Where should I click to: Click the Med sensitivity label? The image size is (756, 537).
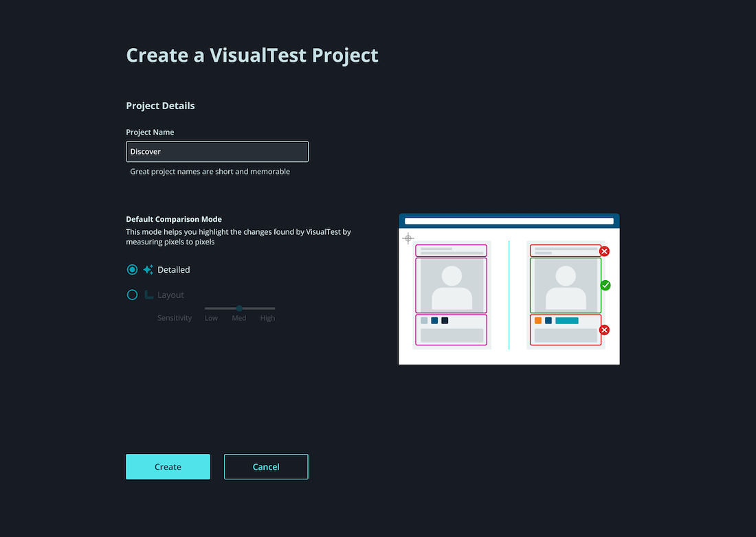pos(239,318)
